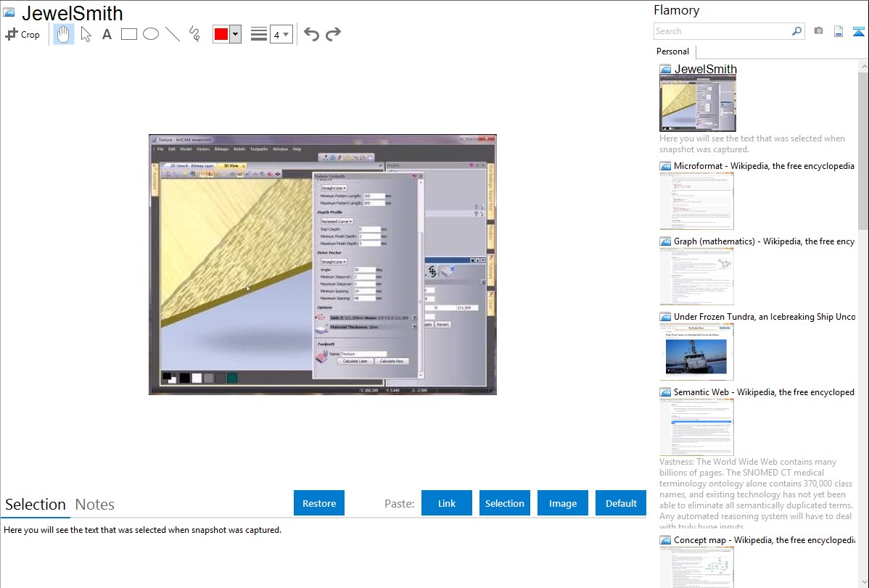
Task: Open the Graph (mathematics) snapshot title
Action: (764, 241)
